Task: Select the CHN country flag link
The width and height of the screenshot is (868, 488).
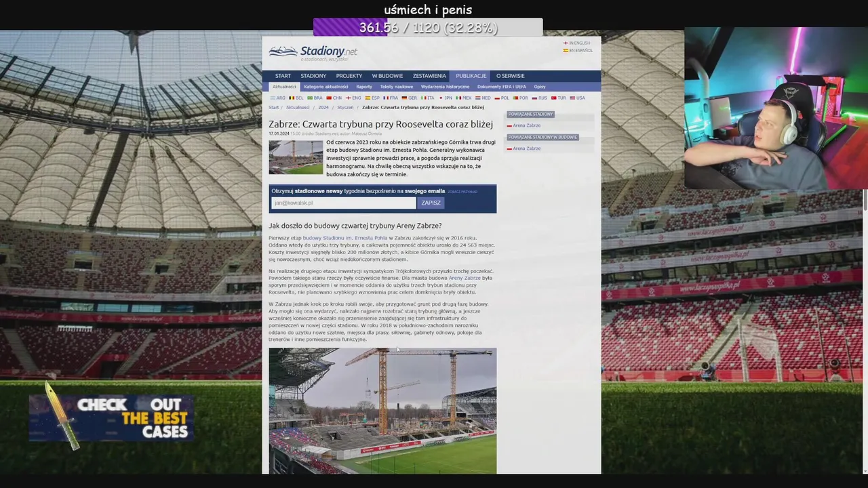Action: [x=334, y=98]
